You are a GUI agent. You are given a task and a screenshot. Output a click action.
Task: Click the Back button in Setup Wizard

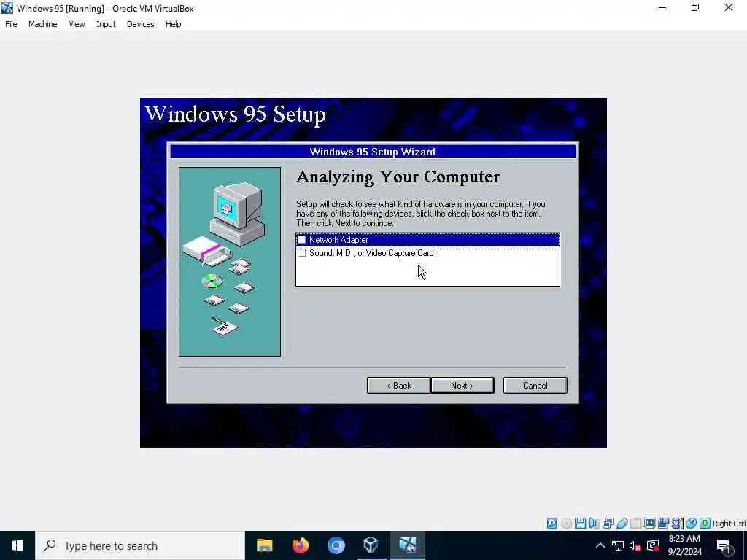pos(399,386)
